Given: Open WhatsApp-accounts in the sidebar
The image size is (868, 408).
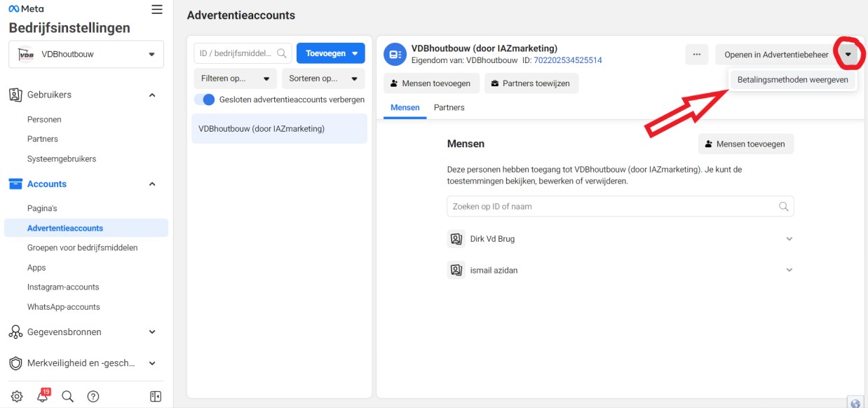Looking at the screenshot, I should pos(64,306).
